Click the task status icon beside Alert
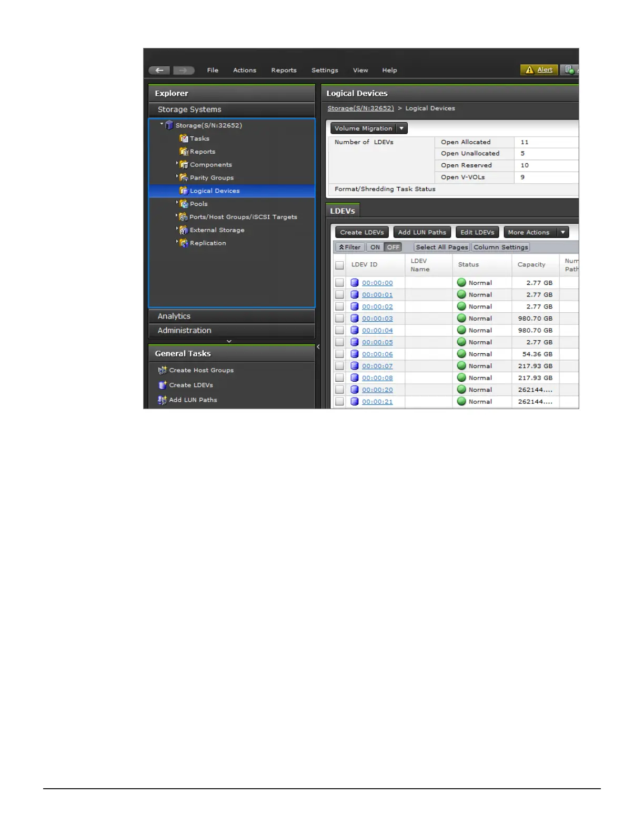 point(569,70)
